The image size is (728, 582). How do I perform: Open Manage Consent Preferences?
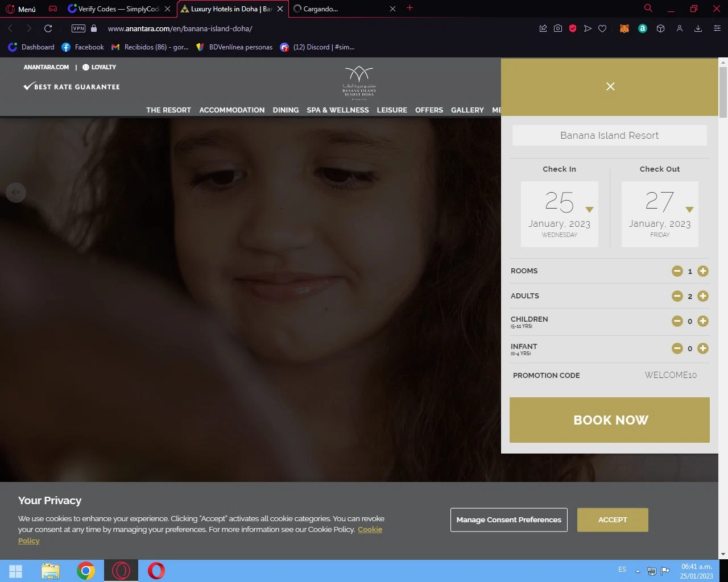[509, 520]
